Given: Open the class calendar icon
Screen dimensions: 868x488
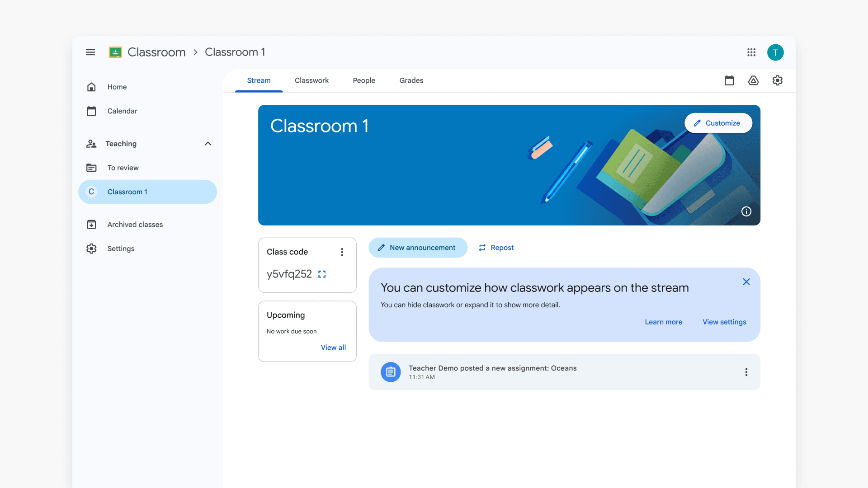Looking at the screenshot, I should click(x=729, y=80).
